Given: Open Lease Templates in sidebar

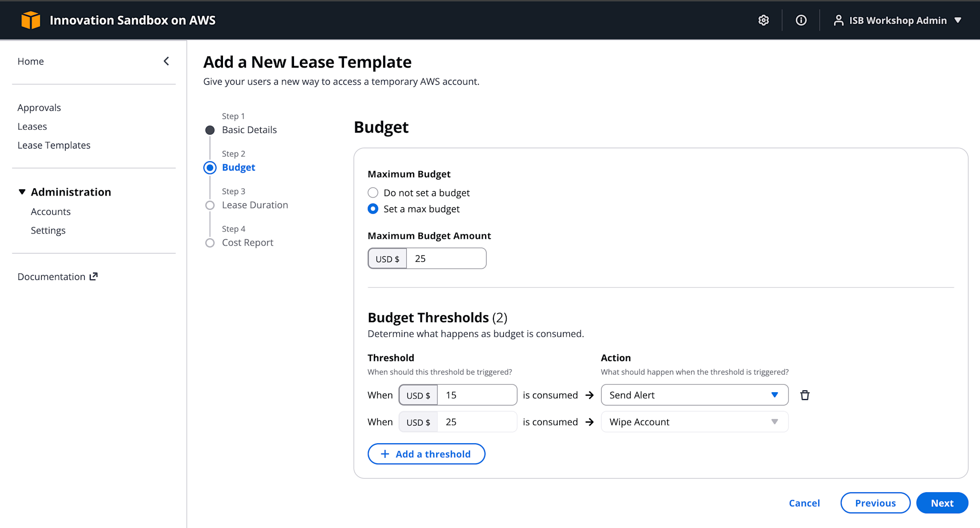Looking at the screenshot, I should [x=54, y=145].
